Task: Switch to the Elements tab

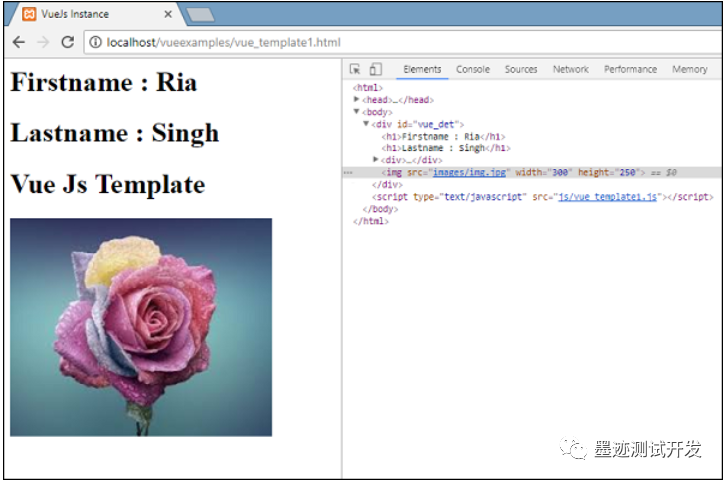Action: (x=422, y=69)
